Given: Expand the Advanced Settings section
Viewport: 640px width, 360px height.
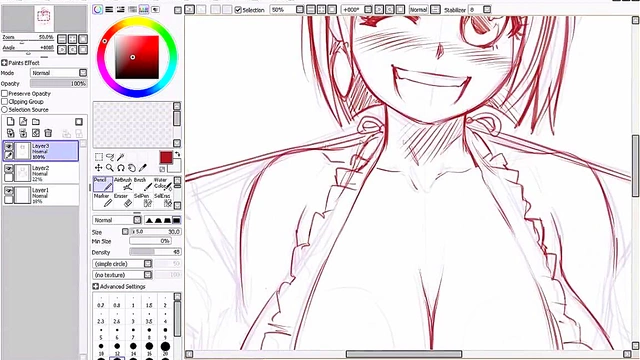Looking at the screenshot, I should point(96,287).
